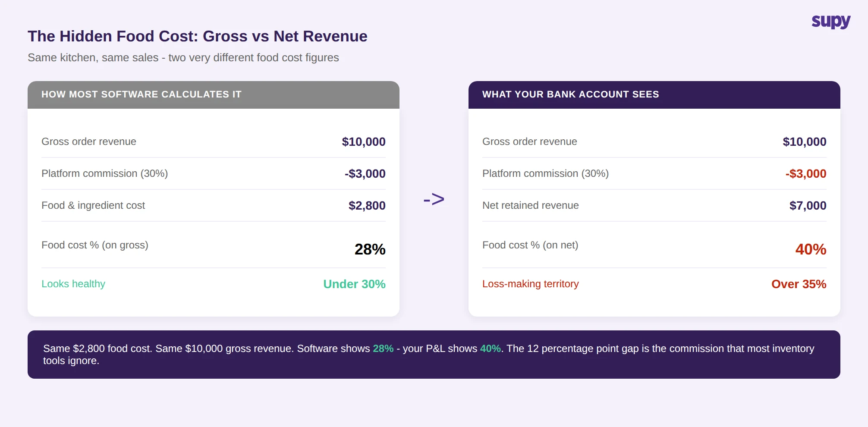The image size is (868, 427).
Task: Click the 'Looks healthy' label
Action: [x=73, y=284]
